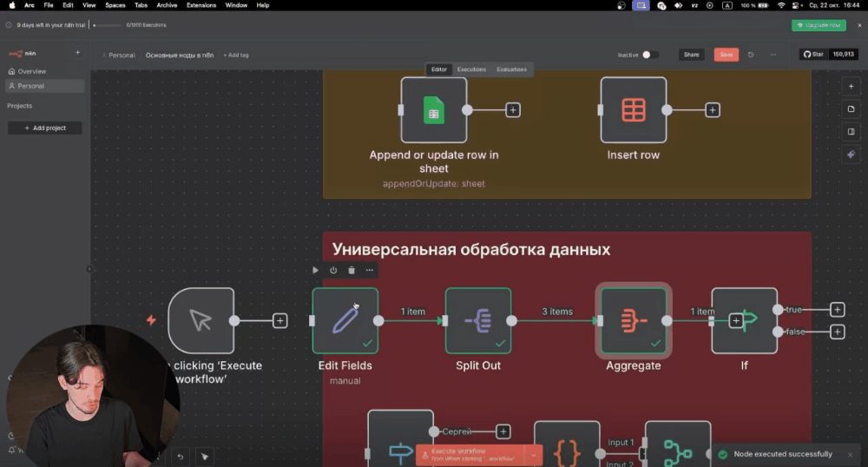
Task: Open the If node
Action: 745,320
